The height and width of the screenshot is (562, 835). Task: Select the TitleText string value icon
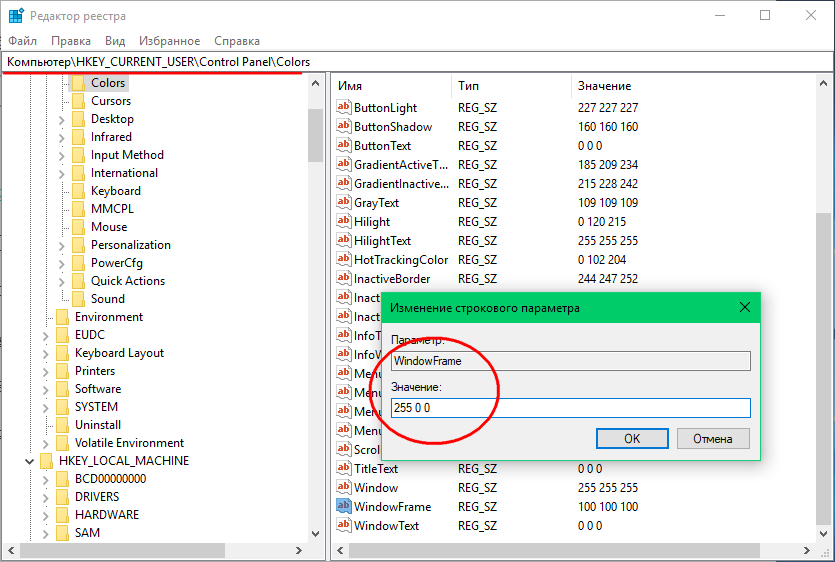pos(343,468)
